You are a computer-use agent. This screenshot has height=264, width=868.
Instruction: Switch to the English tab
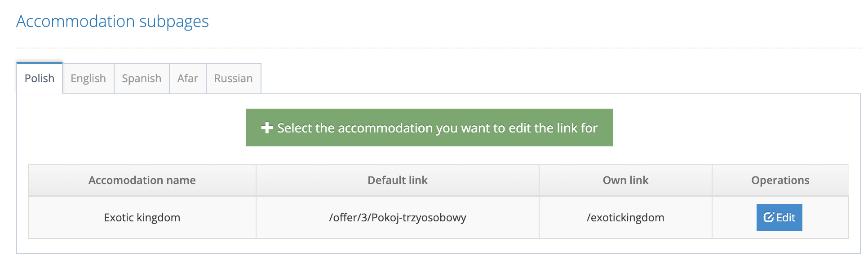coord(88,78)
